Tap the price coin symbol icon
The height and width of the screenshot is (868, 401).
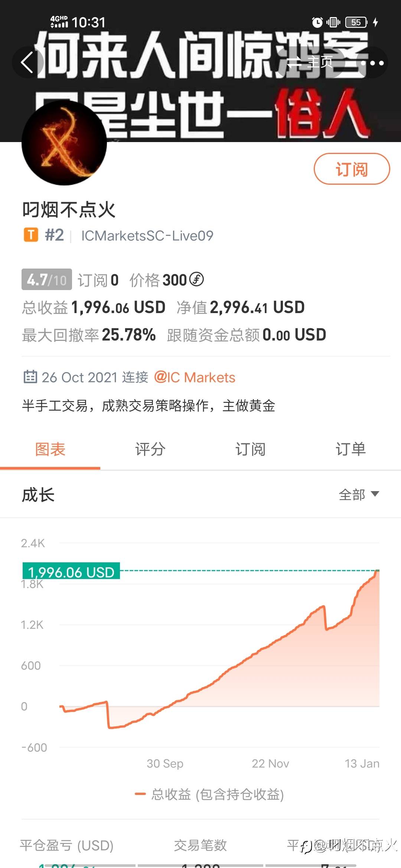(x=196, y=279)
